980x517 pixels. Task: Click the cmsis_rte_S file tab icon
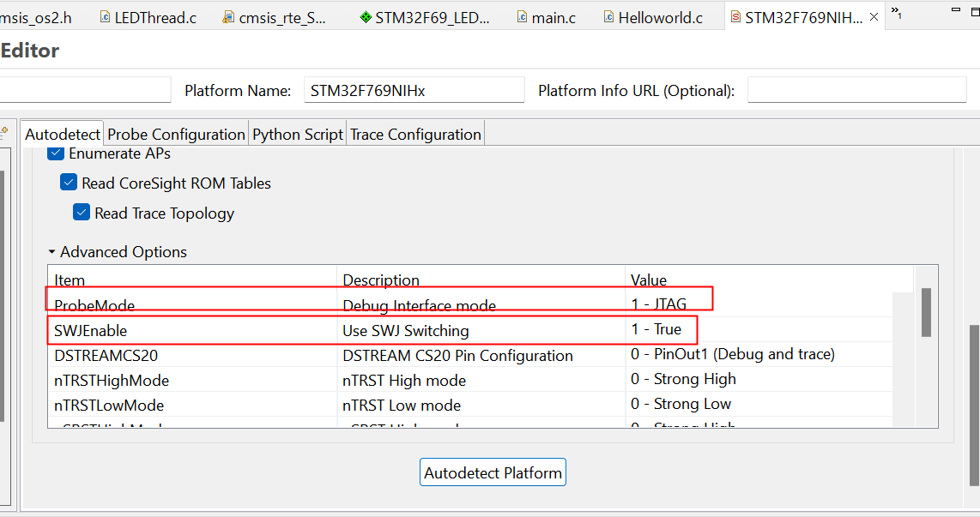tap(228, 17)
